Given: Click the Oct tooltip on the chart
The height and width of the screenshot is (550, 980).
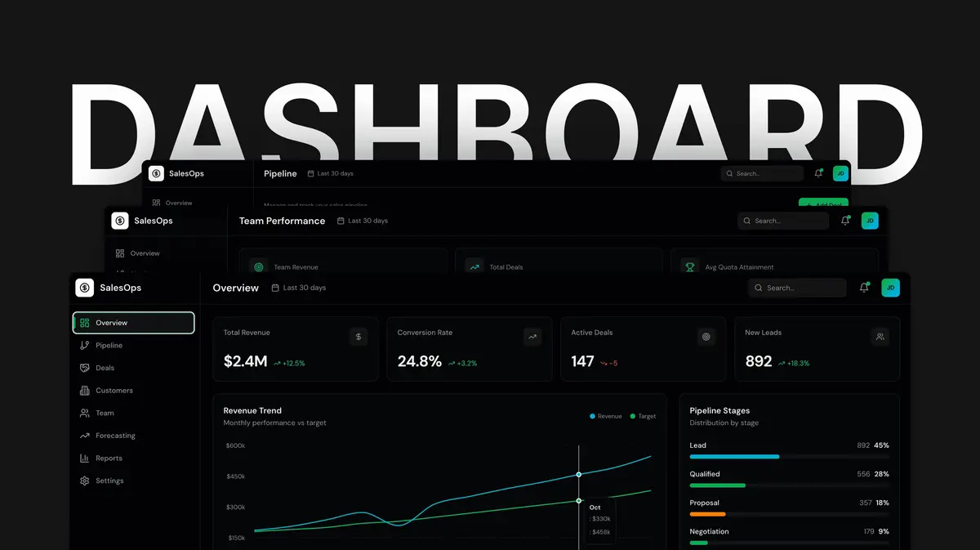Looking at the screenshot, I should [600, 521].
